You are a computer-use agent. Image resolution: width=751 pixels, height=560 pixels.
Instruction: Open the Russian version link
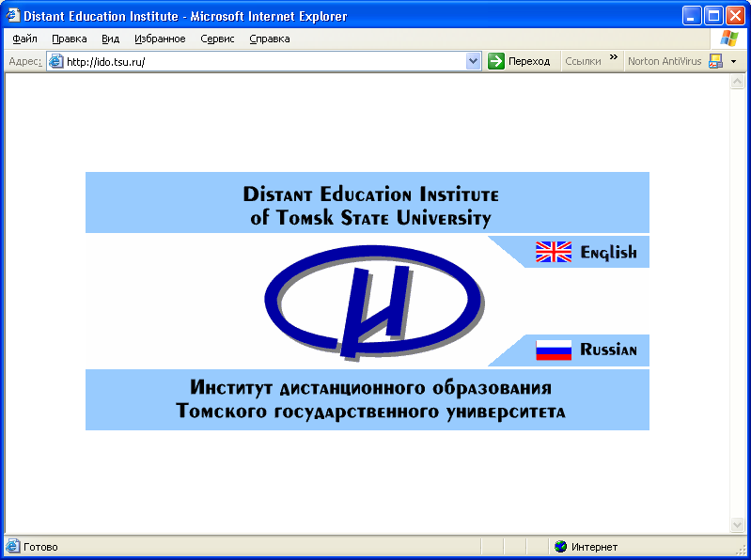click(x=608, y=350)
